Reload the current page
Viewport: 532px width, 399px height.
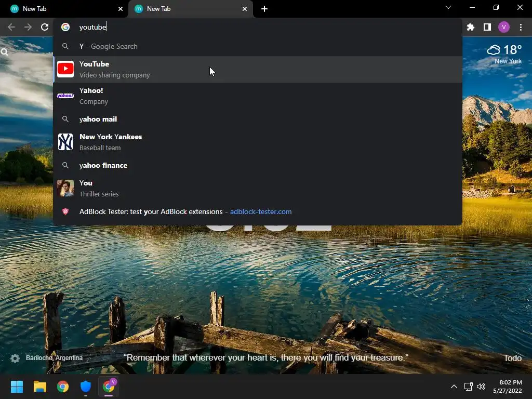click(x=45, y=27)
